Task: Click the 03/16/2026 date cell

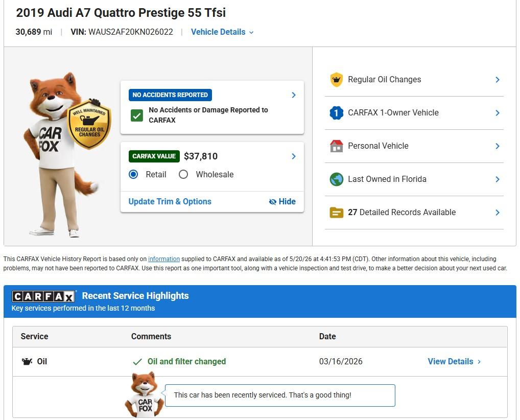Action: pos(341,361)
